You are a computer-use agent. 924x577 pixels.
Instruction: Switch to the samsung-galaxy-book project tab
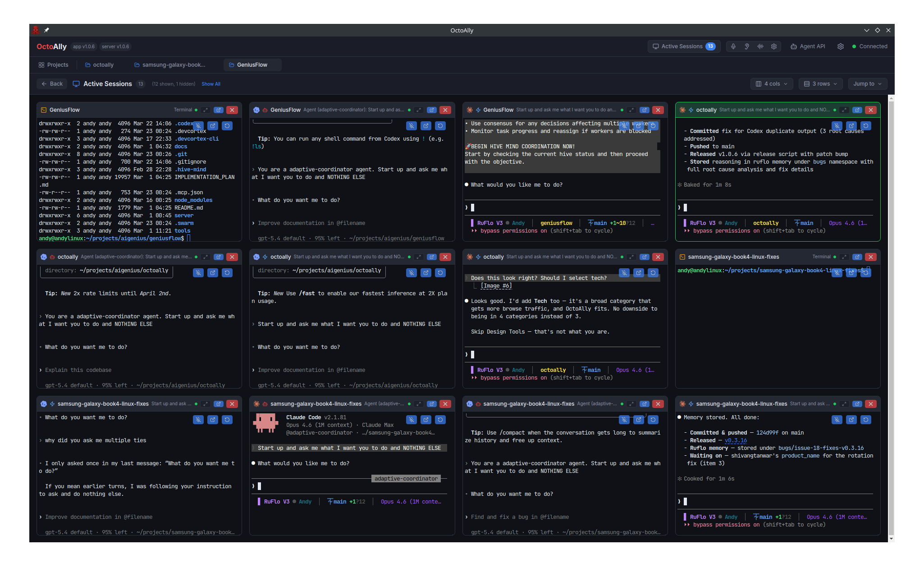(x=169, y=65)
